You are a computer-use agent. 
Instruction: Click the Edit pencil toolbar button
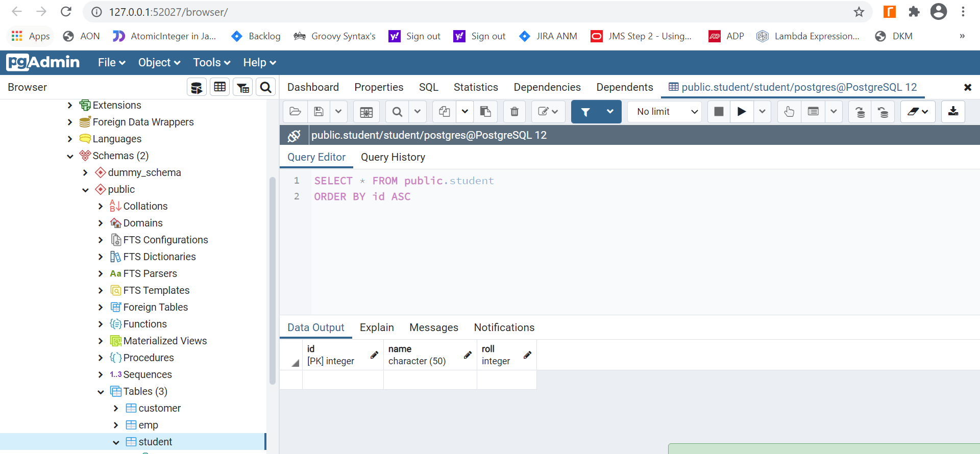[x=548, y=112]
